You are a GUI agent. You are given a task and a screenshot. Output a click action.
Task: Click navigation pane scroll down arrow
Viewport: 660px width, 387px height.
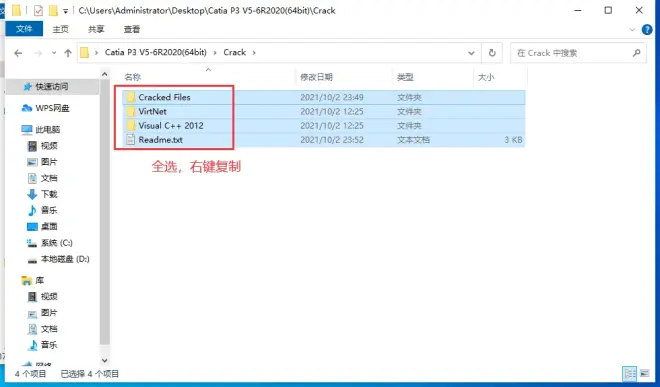[105, 360]
